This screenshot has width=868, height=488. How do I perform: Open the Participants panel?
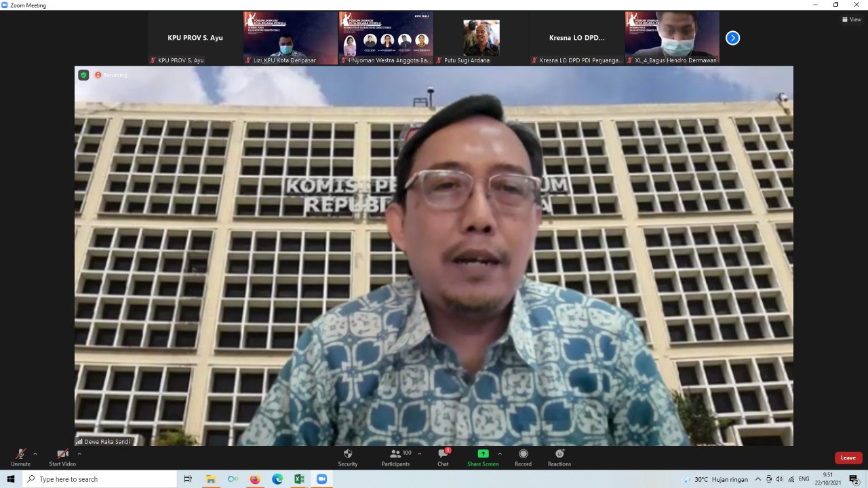click(395, 454)
